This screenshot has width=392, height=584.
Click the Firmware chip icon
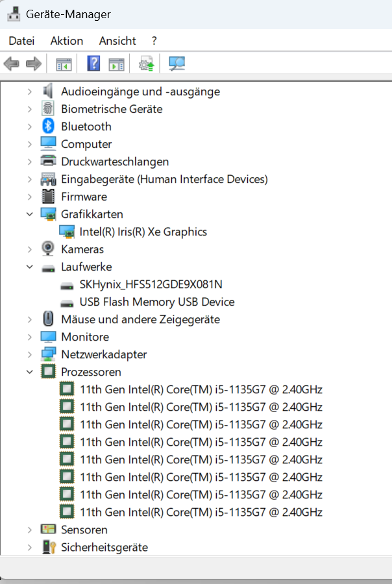48,196
